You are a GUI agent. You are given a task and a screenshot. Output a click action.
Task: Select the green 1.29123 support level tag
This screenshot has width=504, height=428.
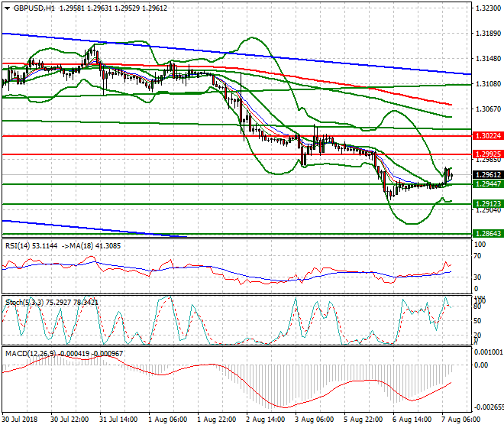(x=487, y=204)
